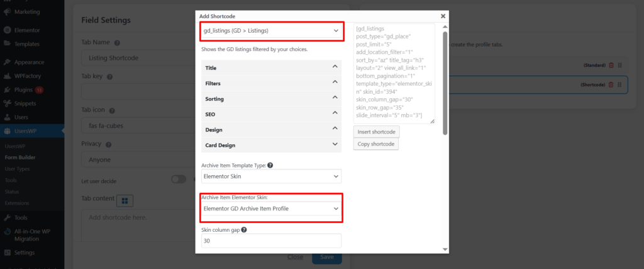Open Tools submenu under UsersWP
The width and height of the screenshot is (644, 269).
11,180
